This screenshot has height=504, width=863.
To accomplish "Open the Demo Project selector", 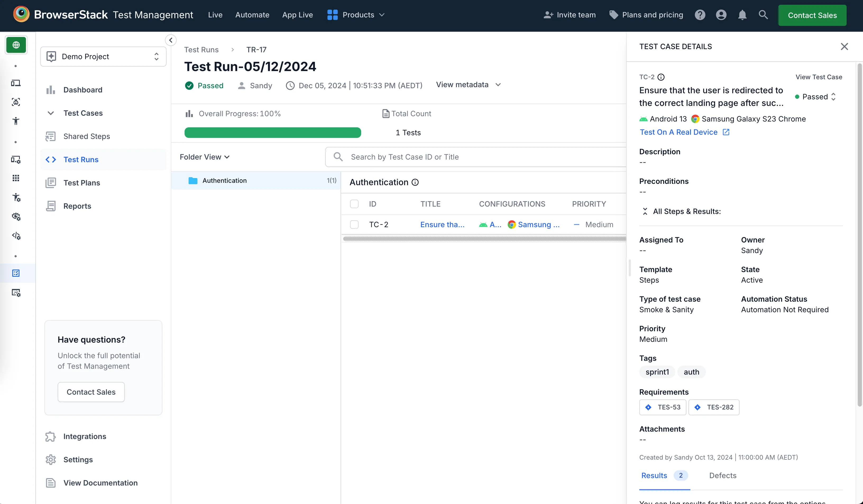I will 103,57.
